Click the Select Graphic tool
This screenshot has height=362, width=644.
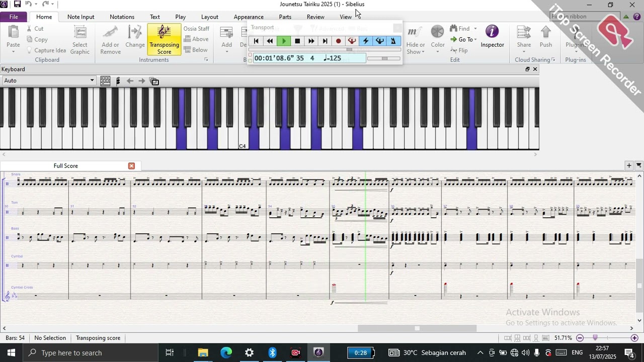[x=80, y=40]
